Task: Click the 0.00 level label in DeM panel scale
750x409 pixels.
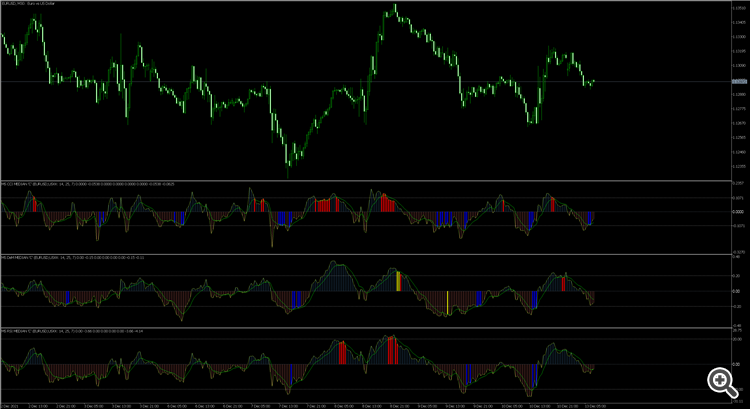Action: point(737,291)
